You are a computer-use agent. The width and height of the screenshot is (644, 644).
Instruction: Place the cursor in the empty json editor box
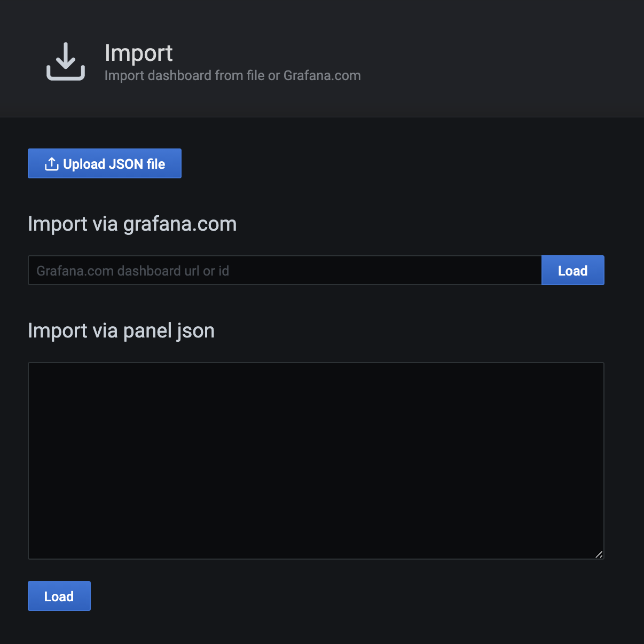click(x=316, y=461)
